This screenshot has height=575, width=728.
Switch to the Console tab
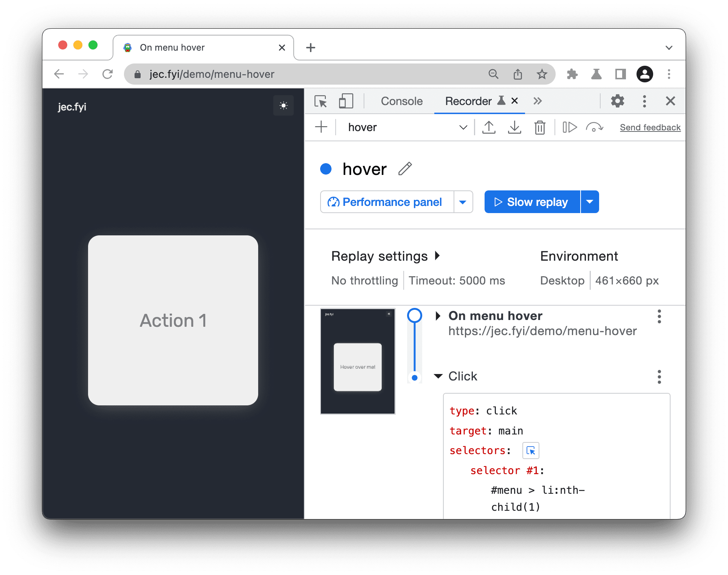tap(401, 102)
